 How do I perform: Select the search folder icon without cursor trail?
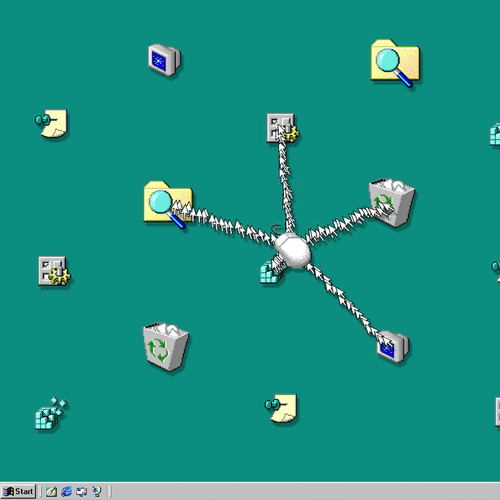pos(395,63)
